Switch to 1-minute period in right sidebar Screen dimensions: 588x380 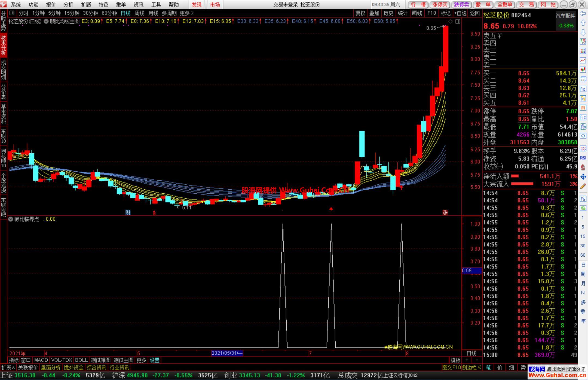pyautogui.click(x=583, y=217)
